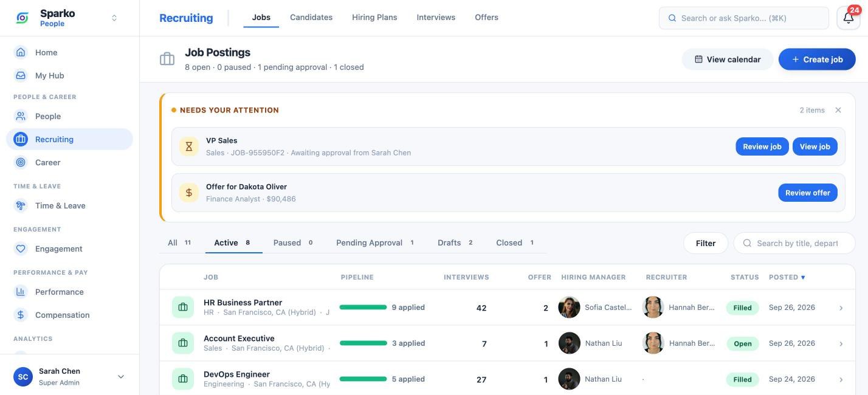Image resolution: width=868 pixels, height=395 pixels.
Task: Click the Open status badge for Account Executive
Action: (x=743, y=343)
